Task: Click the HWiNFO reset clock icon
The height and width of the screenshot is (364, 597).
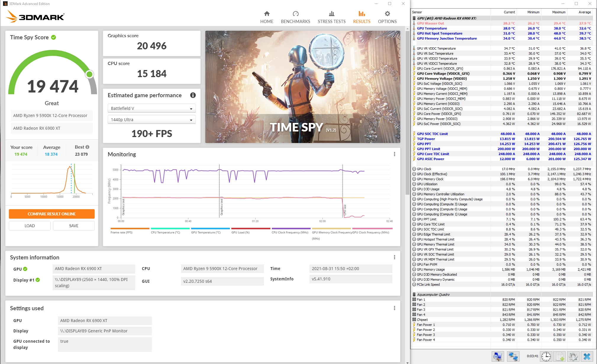Action: [546, 356]
